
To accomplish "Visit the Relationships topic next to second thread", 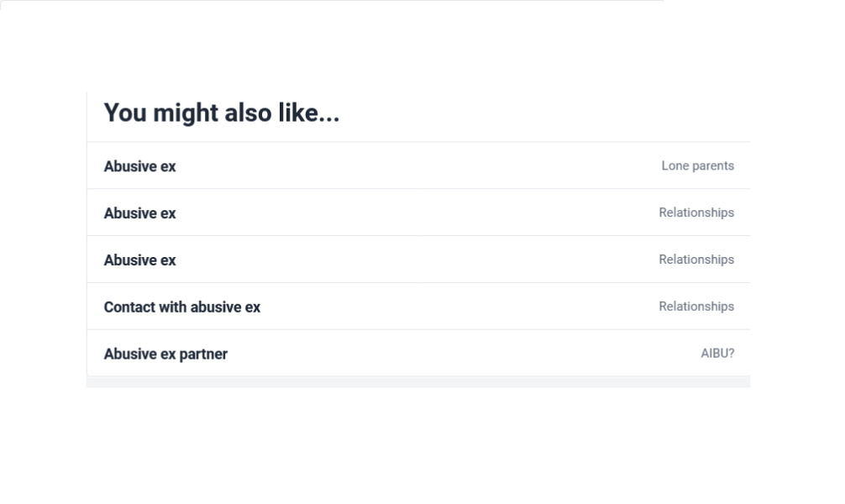I will tap(696, 260).
